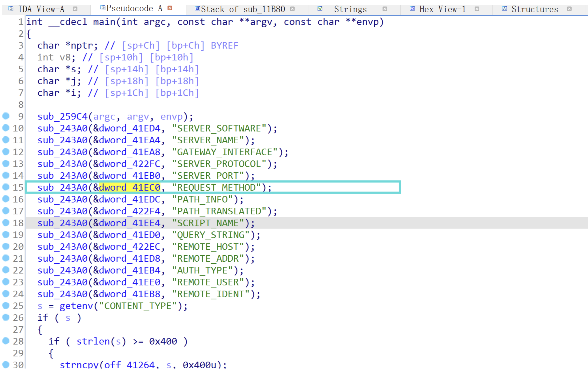The width and height of the screenshot is (588, 370).
Task: Switch to the Structures tab
Action: point(535,9)
